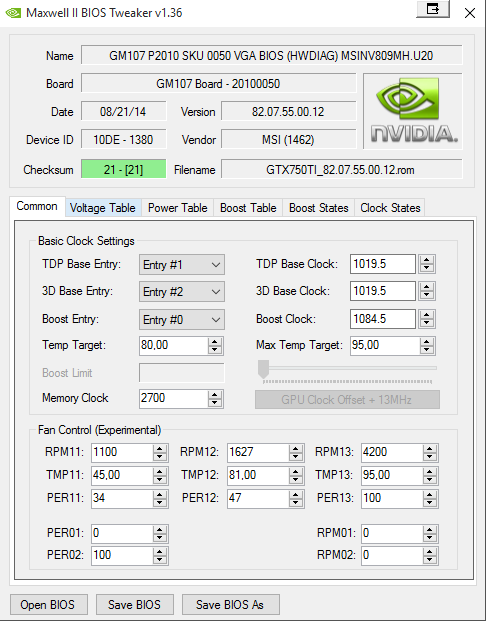The height and width of the screenshot is (621, 486).
Task: Select the Boost Table tab
Action: (248, 208)
